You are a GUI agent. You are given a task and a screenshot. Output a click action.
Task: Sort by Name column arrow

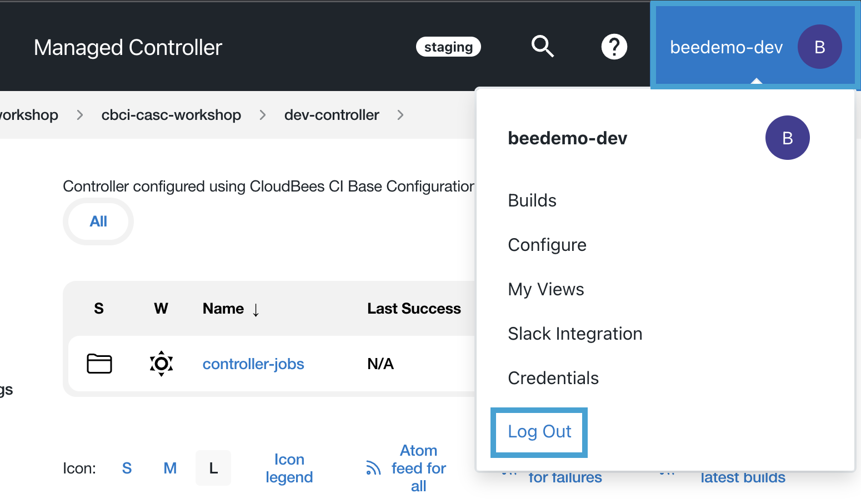click(x=256, y=309)
